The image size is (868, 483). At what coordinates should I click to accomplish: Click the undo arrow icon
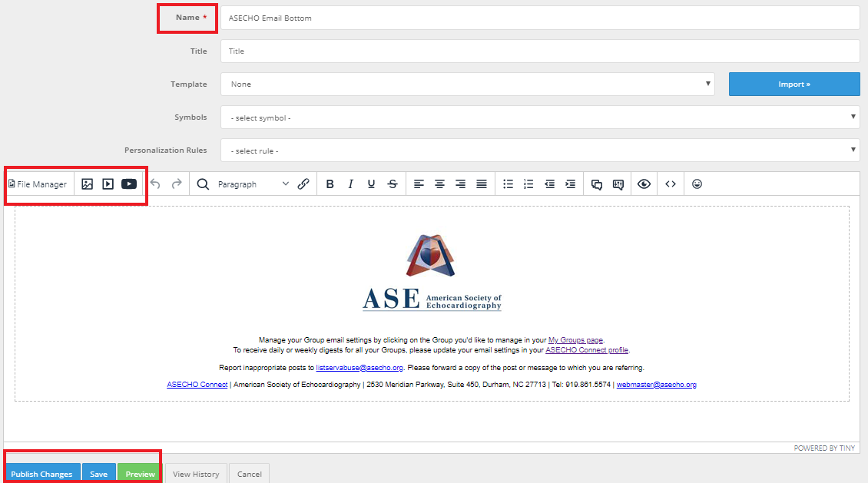click(156, 184)
